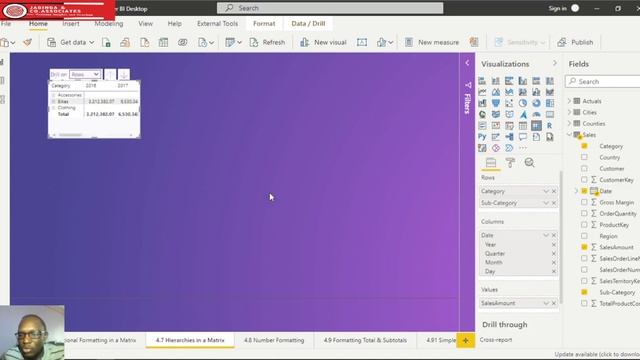The height and width of the screenshot is (360, 640).
Task: Select the stacked bar chart visual
Action: pos(482,81)
